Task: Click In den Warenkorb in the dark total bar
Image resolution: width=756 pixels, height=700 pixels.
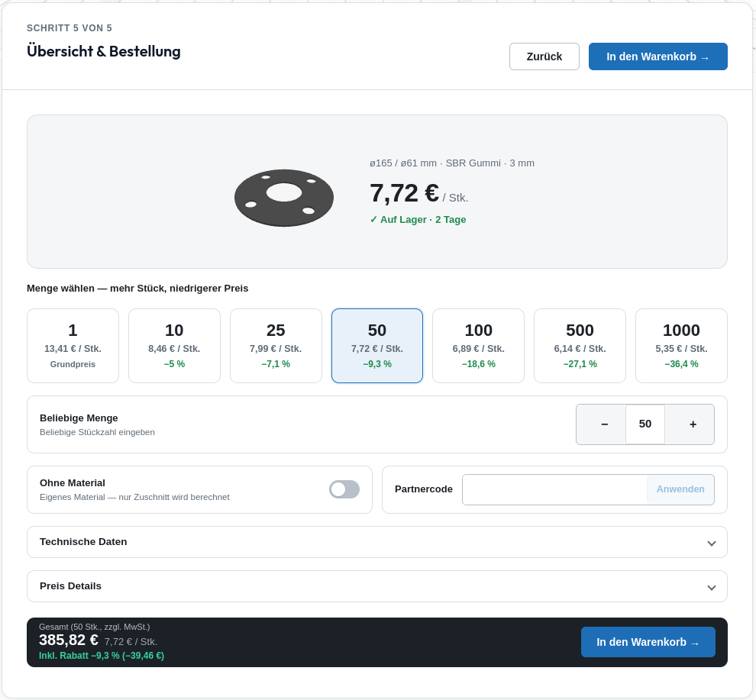Action: [648, 642]
